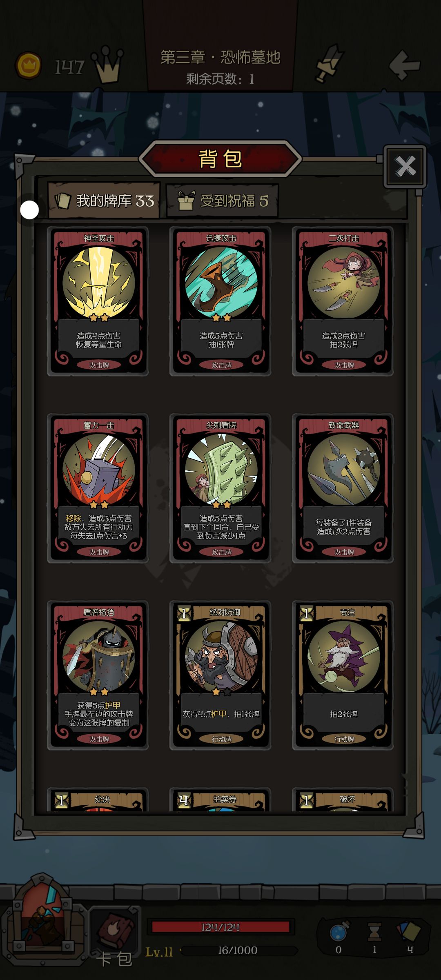The height and width of the screenshot is (980, 441).
Task: Switch to the 受到祝福 5 tab
Action: [x=223, y=200]
